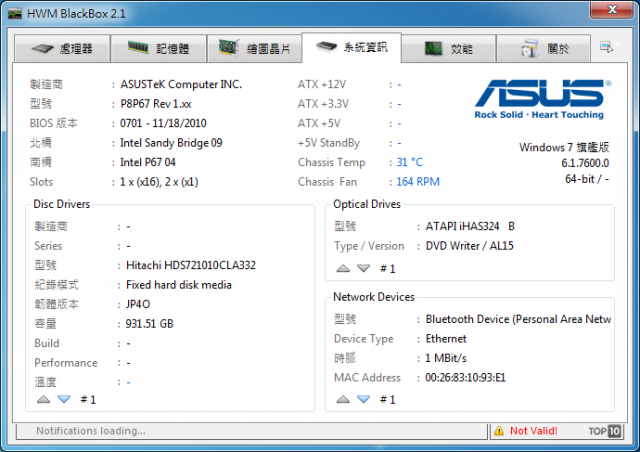Click the Hitachi HDS721010CLA332 model
The image size is (640, 452).
(191, 265)
